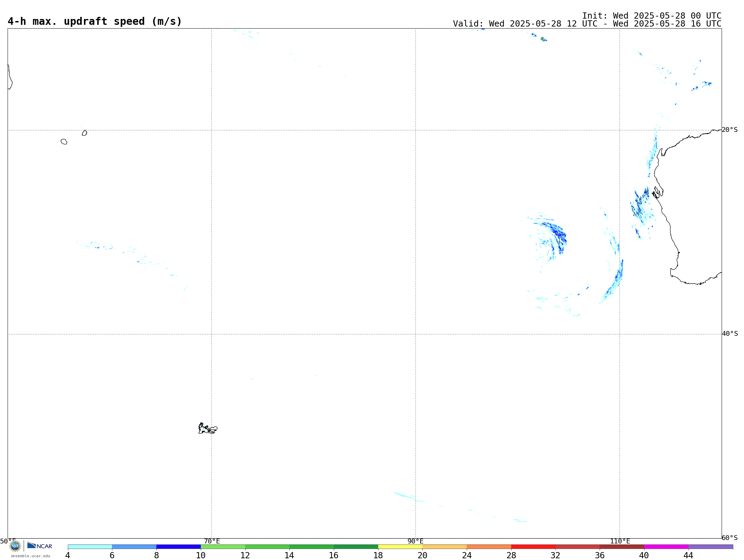Pick the magenta 40-44 colorbar swatch
Image resolution: width=744 pixels, height=560 pixels.
pyautogui.click(x=666, y=547)
